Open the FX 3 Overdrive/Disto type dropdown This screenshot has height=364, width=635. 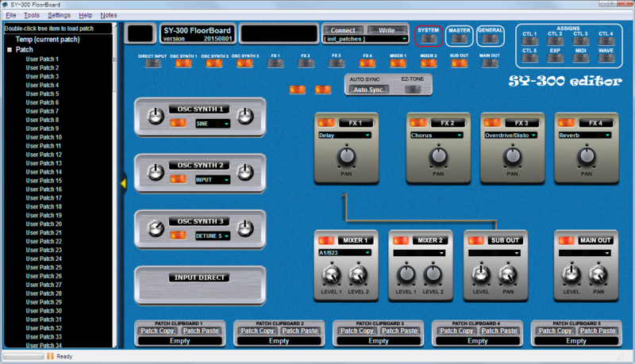click(511, 136)
